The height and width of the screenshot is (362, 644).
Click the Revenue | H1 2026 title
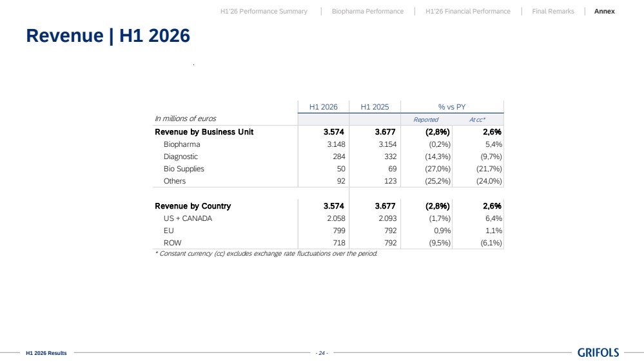click(x=108, y=35)
